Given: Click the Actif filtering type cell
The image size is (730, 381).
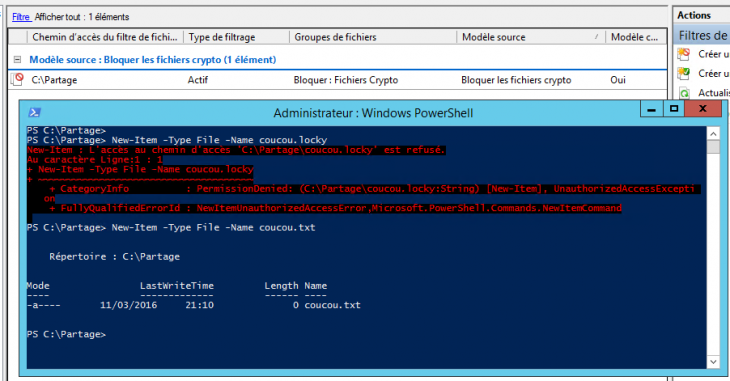Looking at the screenshot, I should (x=198, y=80).
